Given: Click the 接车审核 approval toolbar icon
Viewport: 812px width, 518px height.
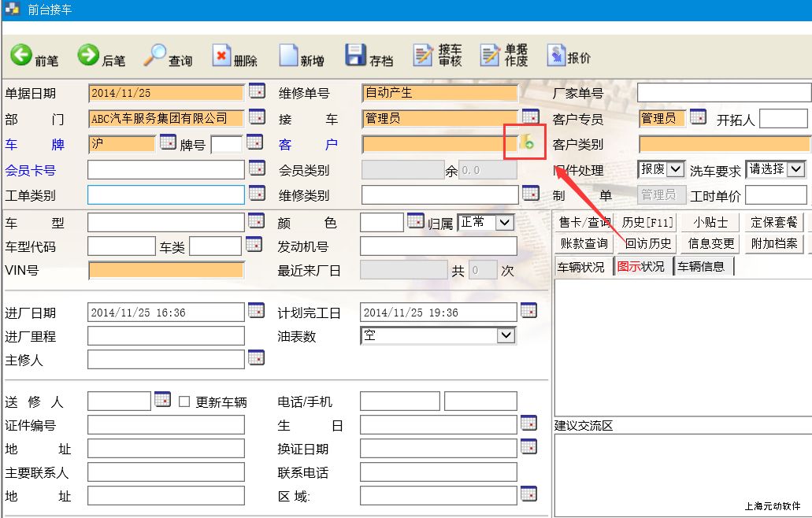Looking at the screenshot, I should point(424,55).
